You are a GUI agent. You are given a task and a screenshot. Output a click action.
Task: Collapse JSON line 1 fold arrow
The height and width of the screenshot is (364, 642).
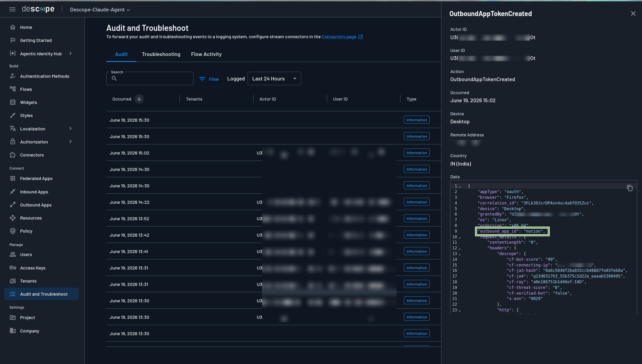[x=460, y=186]
